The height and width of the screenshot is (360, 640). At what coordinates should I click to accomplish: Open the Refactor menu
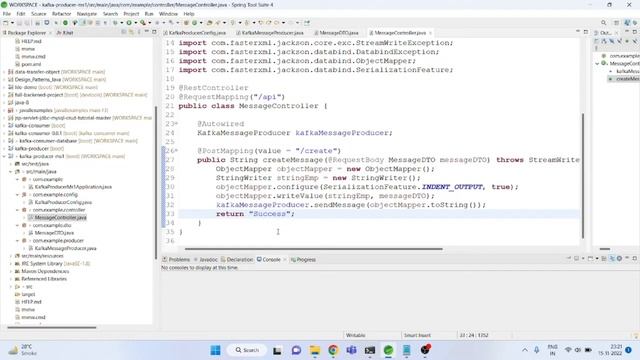[x=62, y=14]
